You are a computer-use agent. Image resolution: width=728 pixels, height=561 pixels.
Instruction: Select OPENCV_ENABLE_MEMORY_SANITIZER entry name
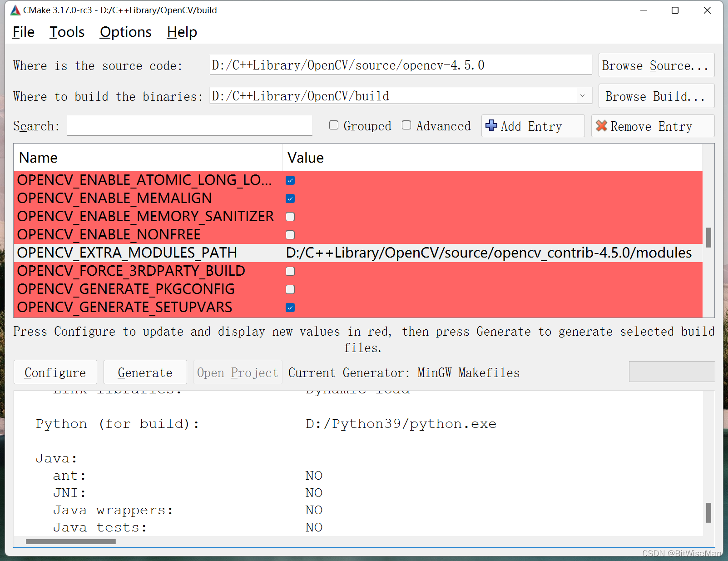pos(145,216)
